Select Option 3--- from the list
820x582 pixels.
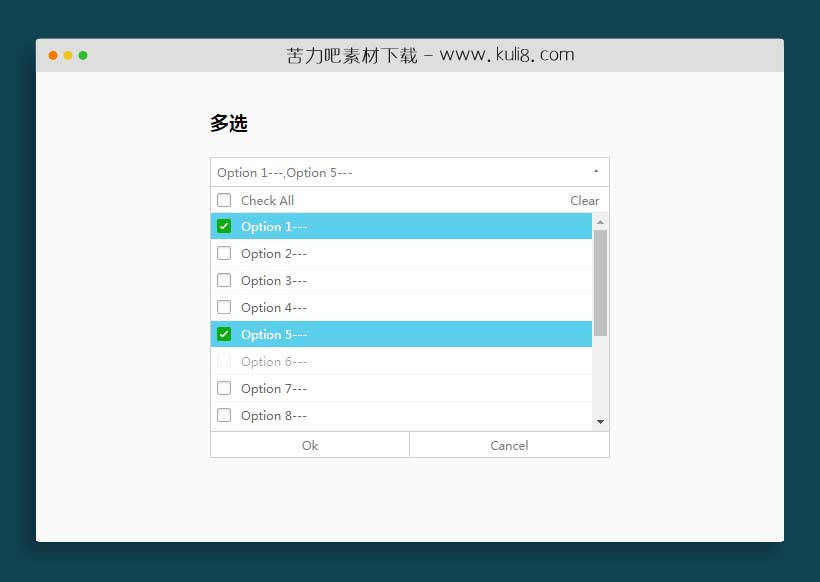point(224,280)
